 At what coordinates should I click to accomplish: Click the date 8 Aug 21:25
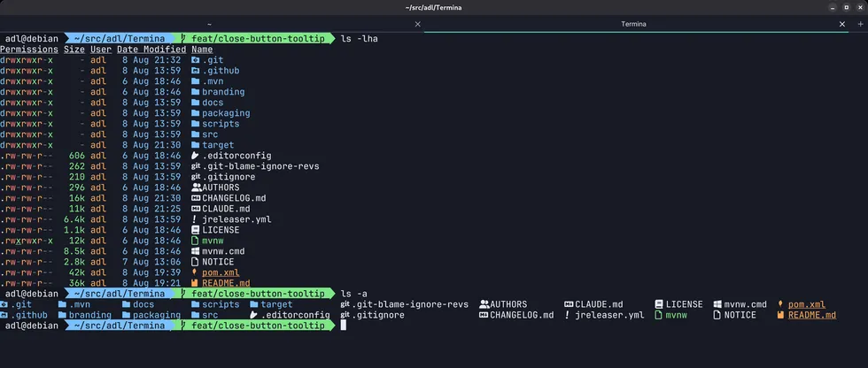pyautogui.click(x=151, y=209)
